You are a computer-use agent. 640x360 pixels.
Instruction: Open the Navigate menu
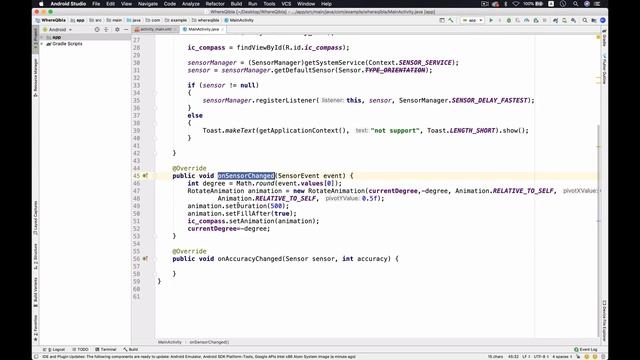point(148,4)
